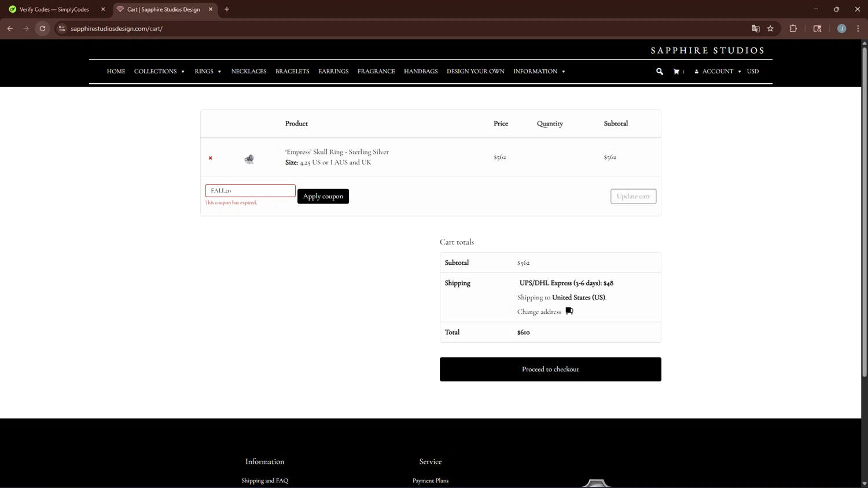The width and height of the screenshot is (868, 488).
Task: Open the USD currency selector
Action: point(753,72)
